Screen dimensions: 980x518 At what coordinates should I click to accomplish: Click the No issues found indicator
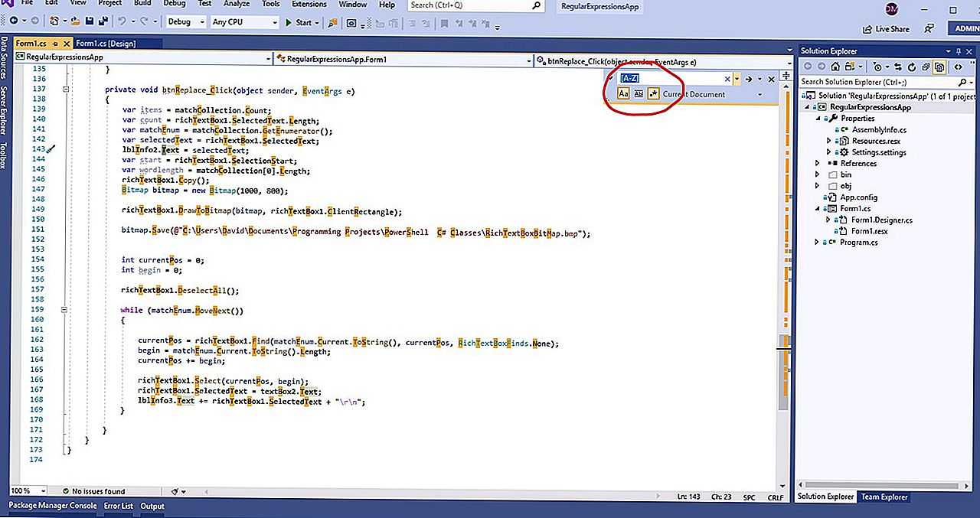(93, 491)
